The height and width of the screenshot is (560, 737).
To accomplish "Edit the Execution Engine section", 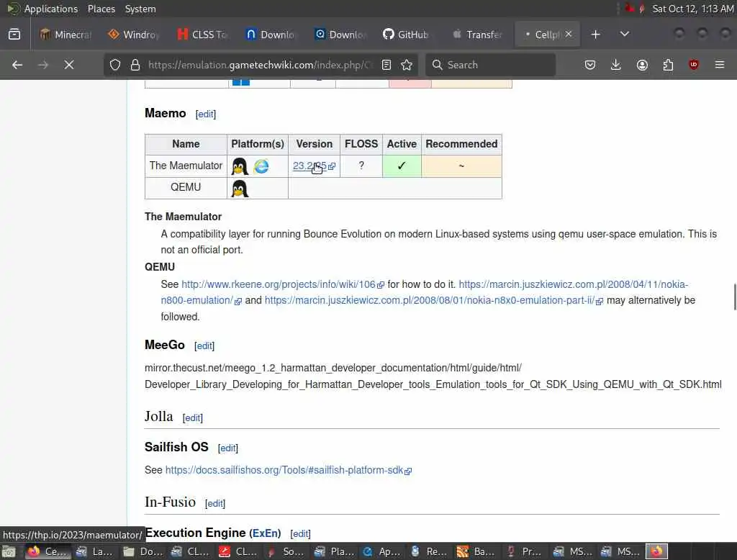I will pos(300,533).
